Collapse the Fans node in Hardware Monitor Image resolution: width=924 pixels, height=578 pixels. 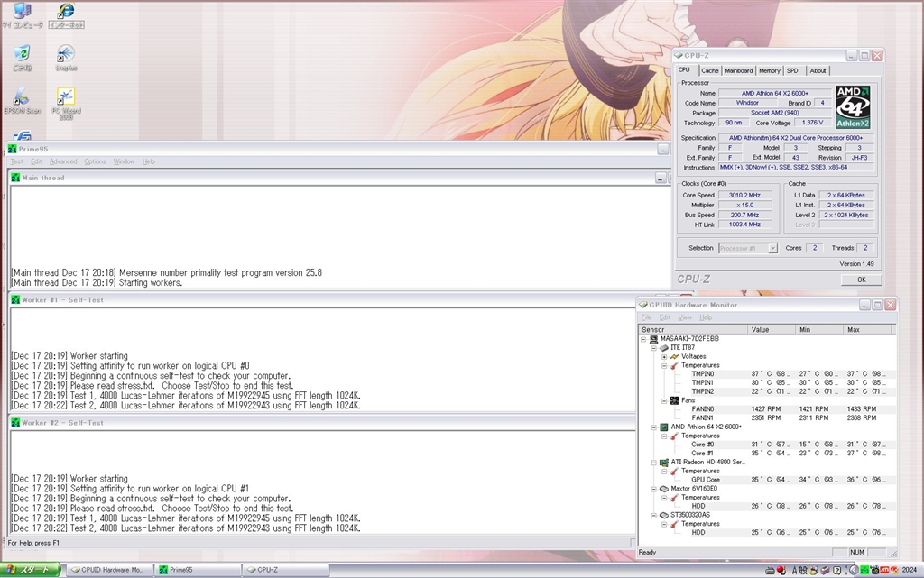click(x=664, y=401)
